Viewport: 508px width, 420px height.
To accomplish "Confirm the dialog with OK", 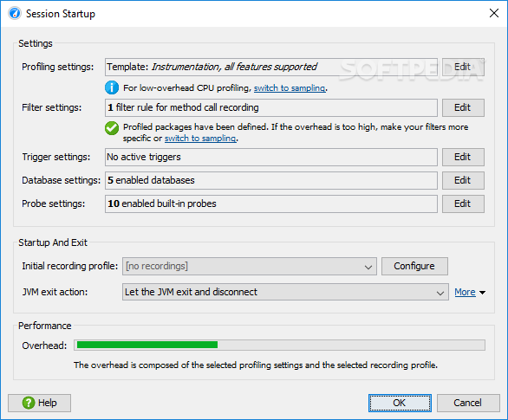I will click(x=400, y=403).
